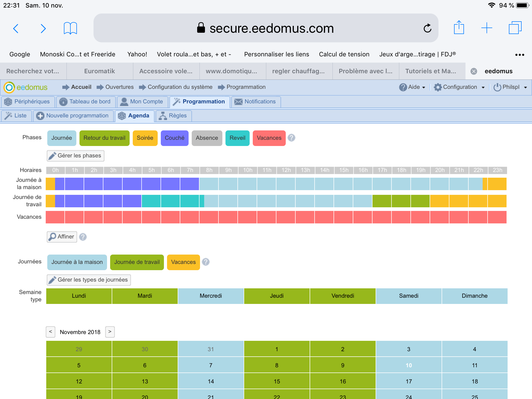
Task: Click Lundi in Semaine type
Action: pyautogui.click(x=79, y=296)
